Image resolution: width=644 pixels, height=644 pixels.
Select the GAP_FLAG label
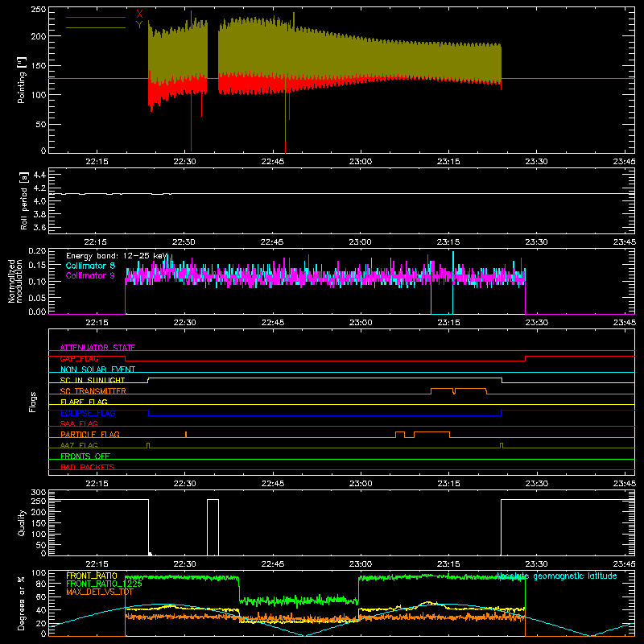click(x=79, y=358)
